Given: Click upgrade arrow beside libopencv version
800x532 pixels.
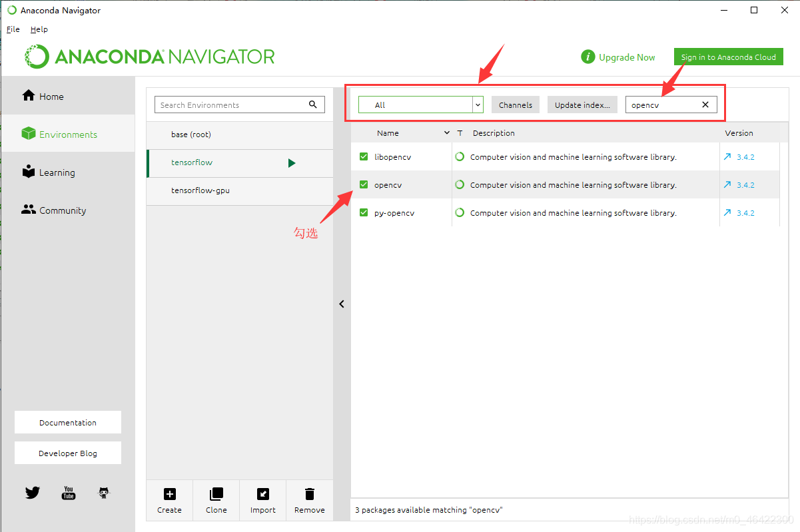Looking at the screenshot, I should (x=727, y=156).
